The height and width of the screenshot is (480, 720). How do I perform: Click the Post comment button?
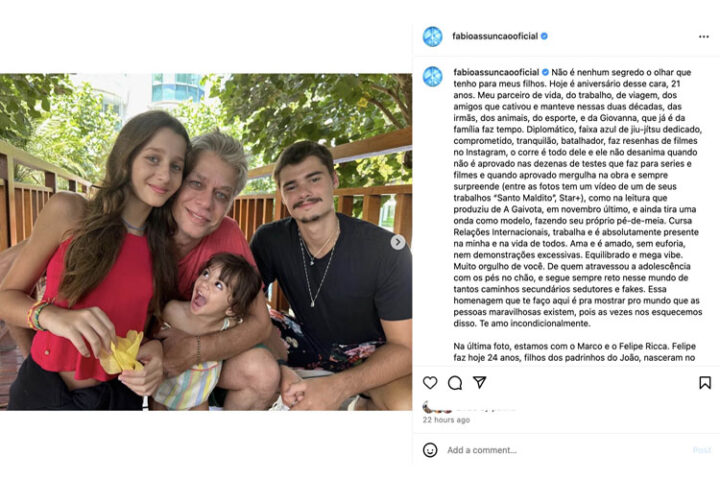702,450
